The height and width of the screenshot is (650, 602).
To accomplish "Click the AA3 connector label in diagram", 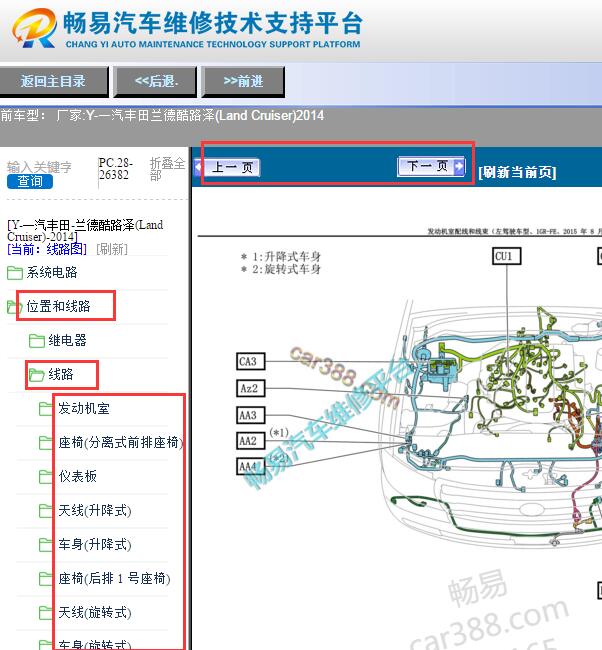I will pyautogui.click(x=250, y=415).
